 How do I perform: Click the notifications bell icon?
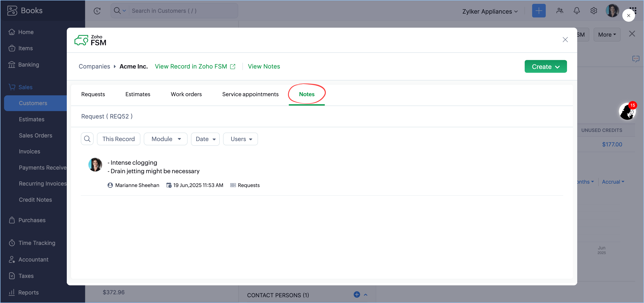coord(577,11)
